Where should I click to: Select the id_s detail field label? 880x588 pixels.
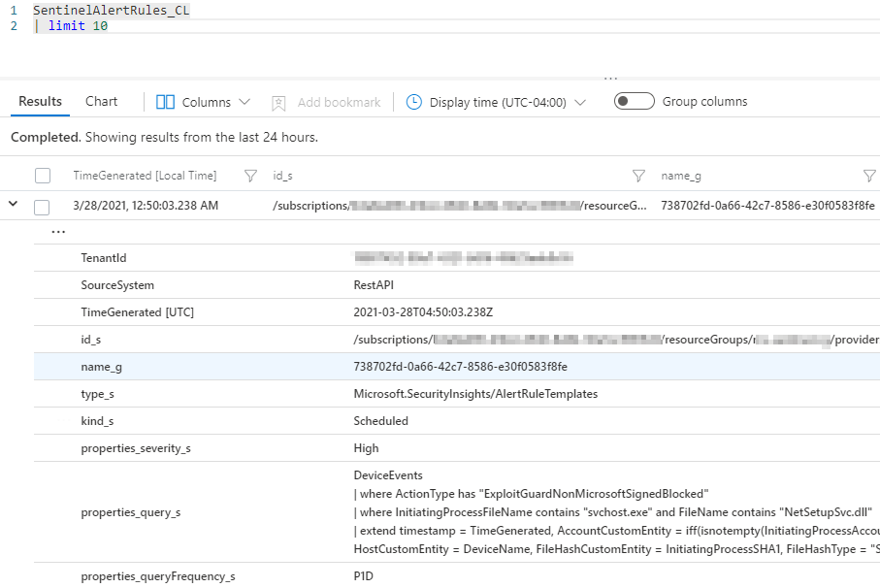[x=91, y=340]
